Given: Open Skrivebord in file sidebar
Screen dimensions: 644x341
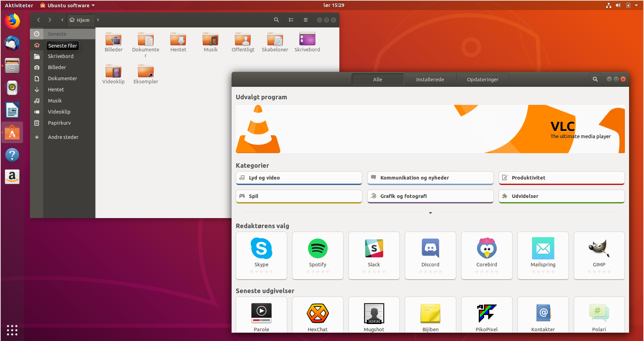Looking at the screenshot, I should (x=63, y=56).
